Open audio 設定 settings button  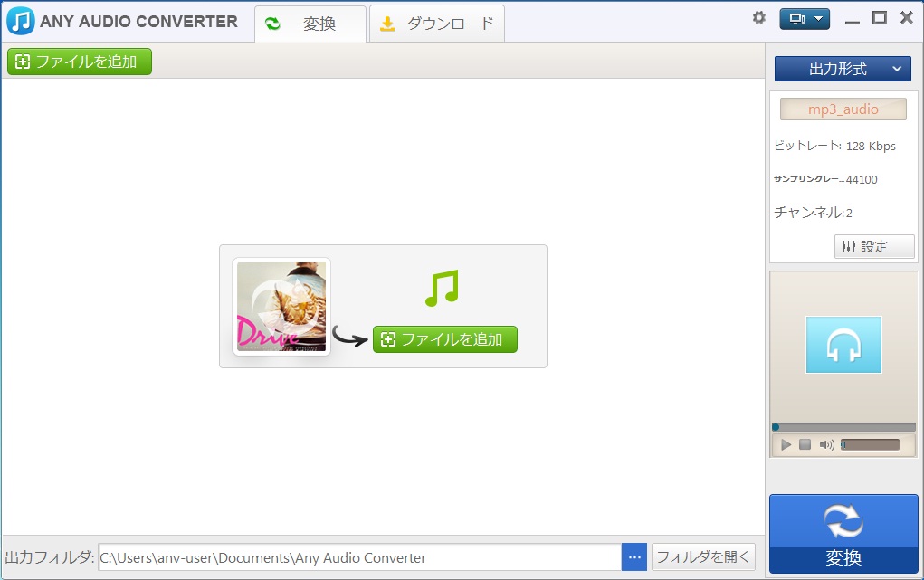click(x=873, y=246)
